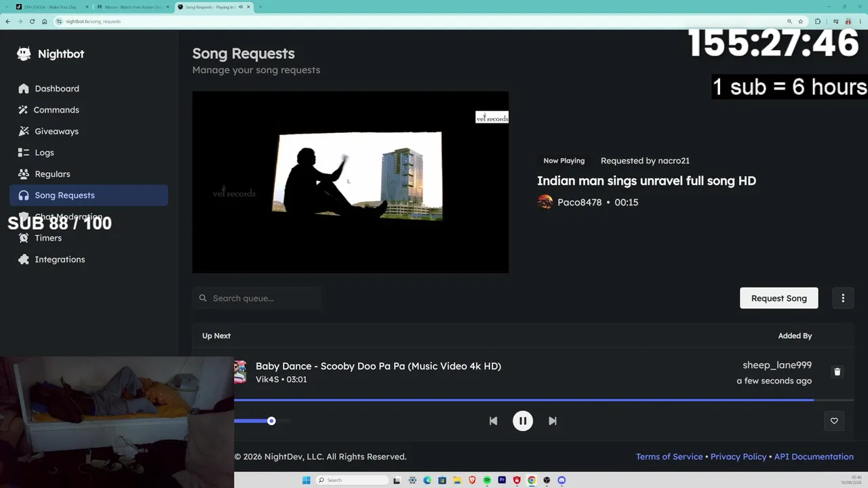
Task: Open the Chrome three-dot menu
Action: point(861,22)
